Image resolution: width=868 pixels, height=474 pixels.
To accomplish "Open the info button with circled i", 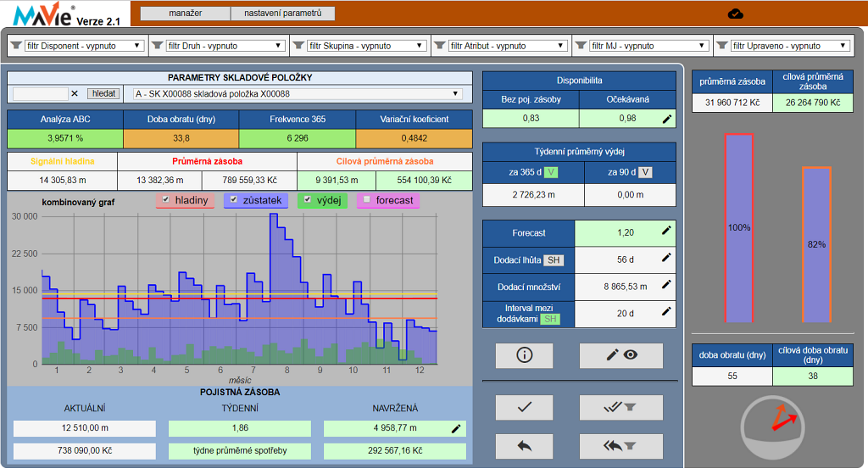I will 524,355.
